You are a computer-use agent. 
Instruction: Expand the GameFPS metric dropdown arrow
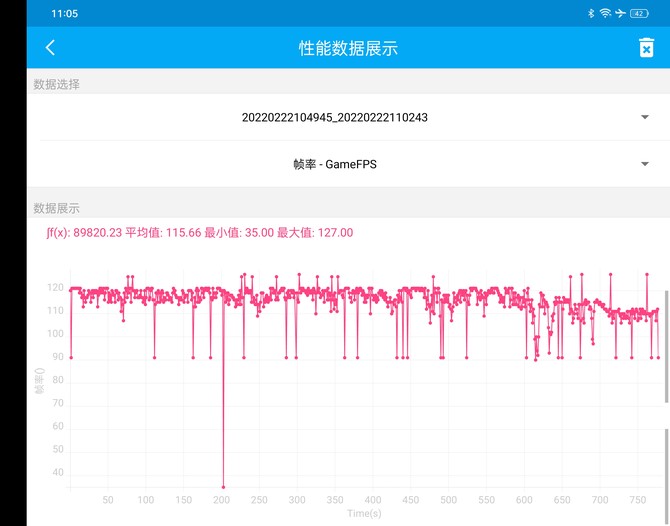pyautogui.click(x=645, y=164)
